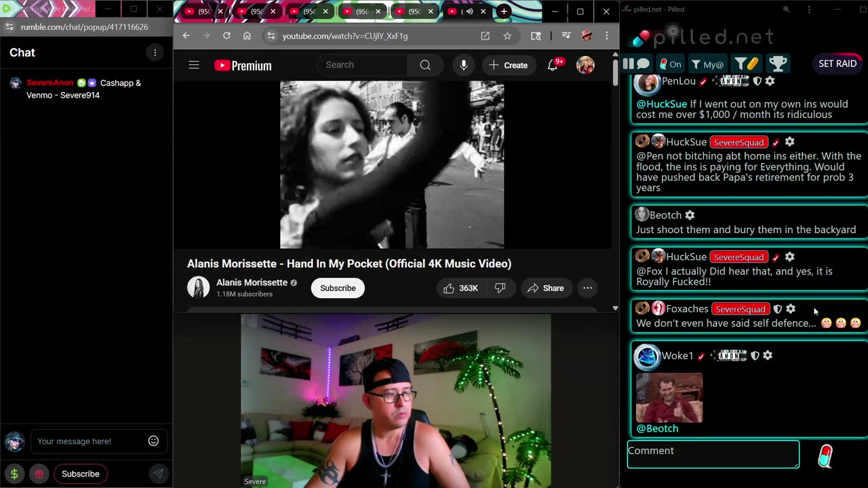Click the @HuckSue mention in PenLou's message

pyautogui.click(x=661, y=104)
